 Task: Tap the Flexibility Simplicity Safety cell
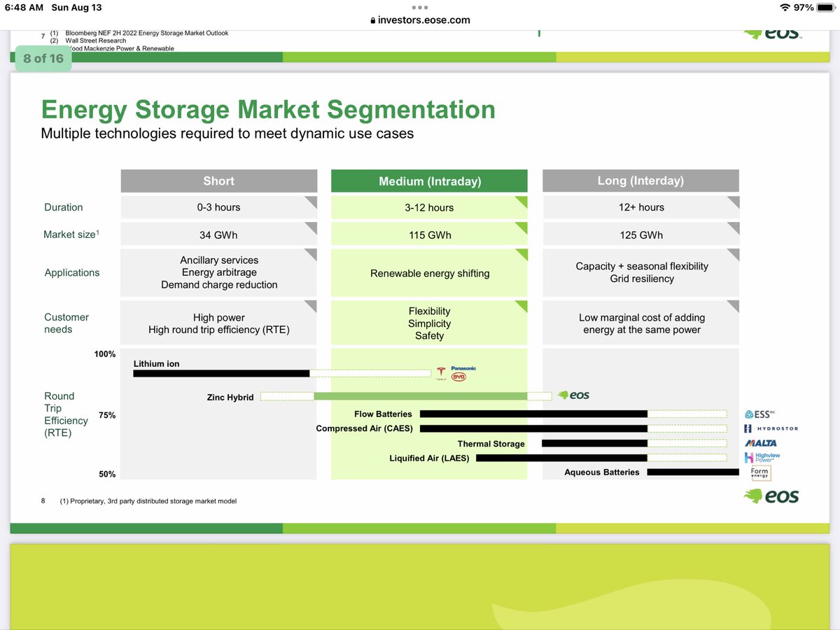coord(430,323)
